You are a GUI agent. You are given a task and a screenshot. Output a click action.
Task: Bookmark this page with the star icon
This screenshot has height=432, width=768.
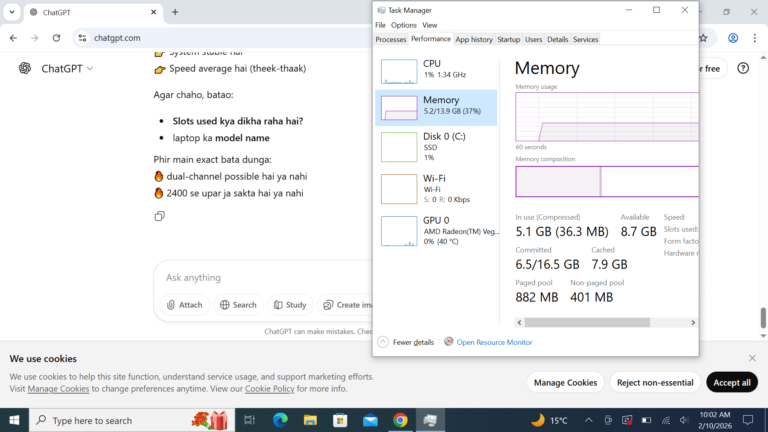pyautogui.click(x=703, y=38)
